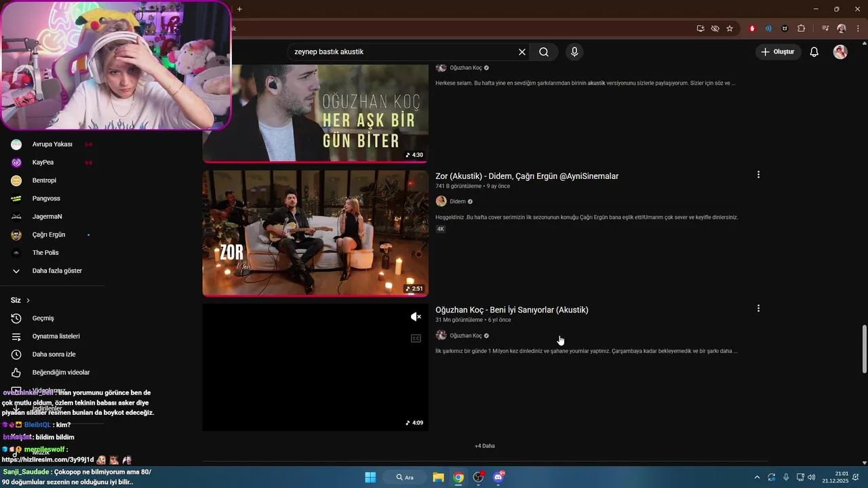Open Avrupa Yakası subscription
This screenshot has height=488, width=868.
pos(52,144)
